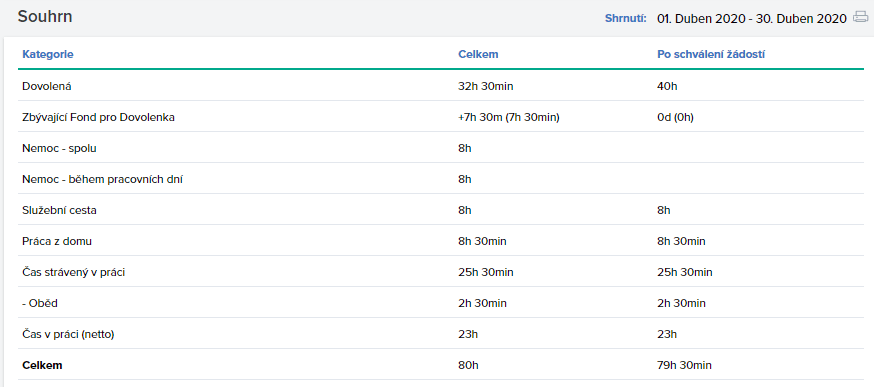Click the bold Celkem total row label
Viewport: 874px width, 387px height.
[x=42, y=366]
